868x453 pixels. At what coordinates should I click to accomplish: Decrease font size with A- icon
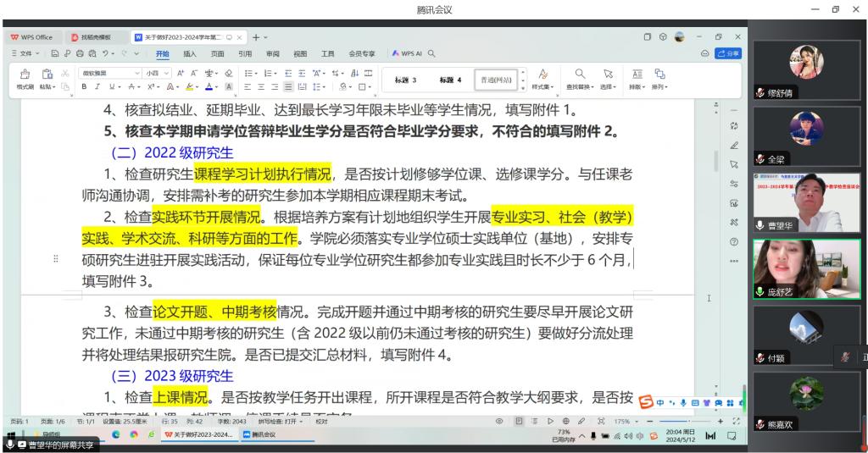[194, 73]
